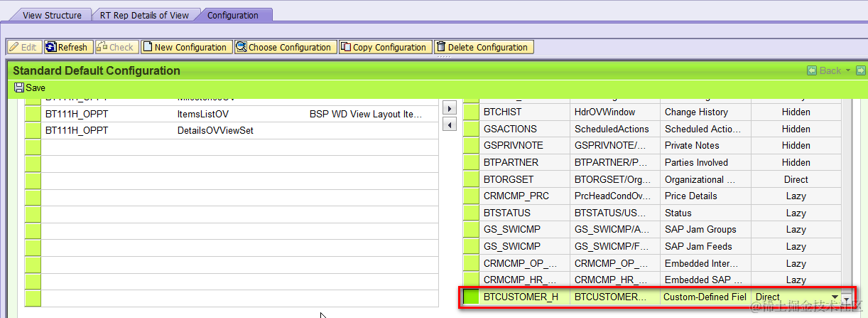This screenshot has height=318, width=868.
Task: Click the Refresh toolbar button
Action: coord(67,47)
